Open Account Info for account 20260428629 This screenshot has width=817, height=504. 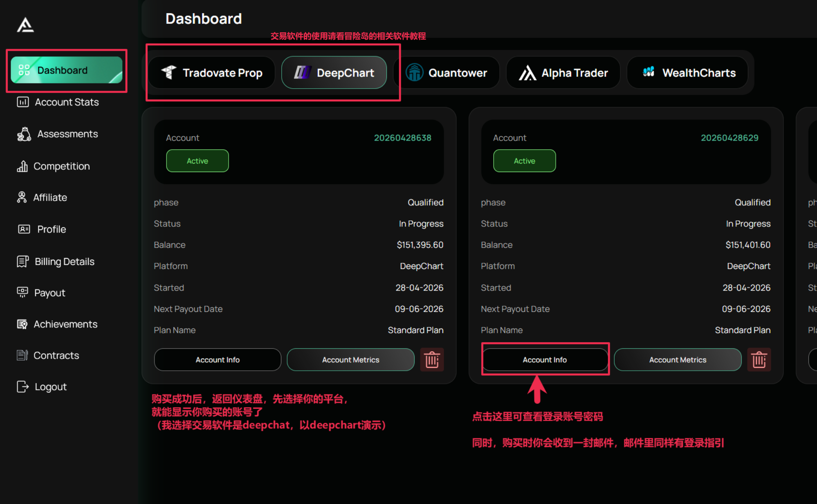coord(545,360)
